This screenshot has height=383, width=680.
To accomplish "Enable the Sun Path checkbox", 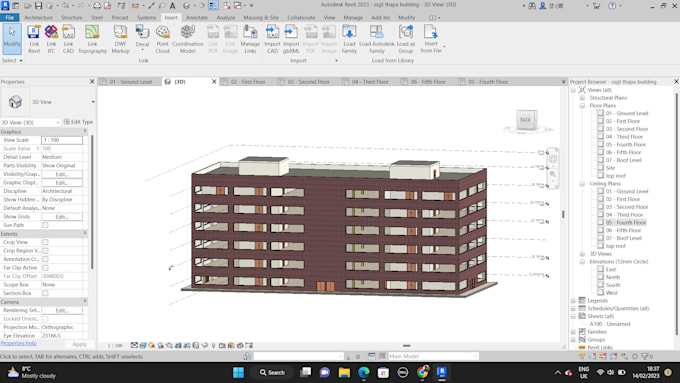I will point(45,225).
